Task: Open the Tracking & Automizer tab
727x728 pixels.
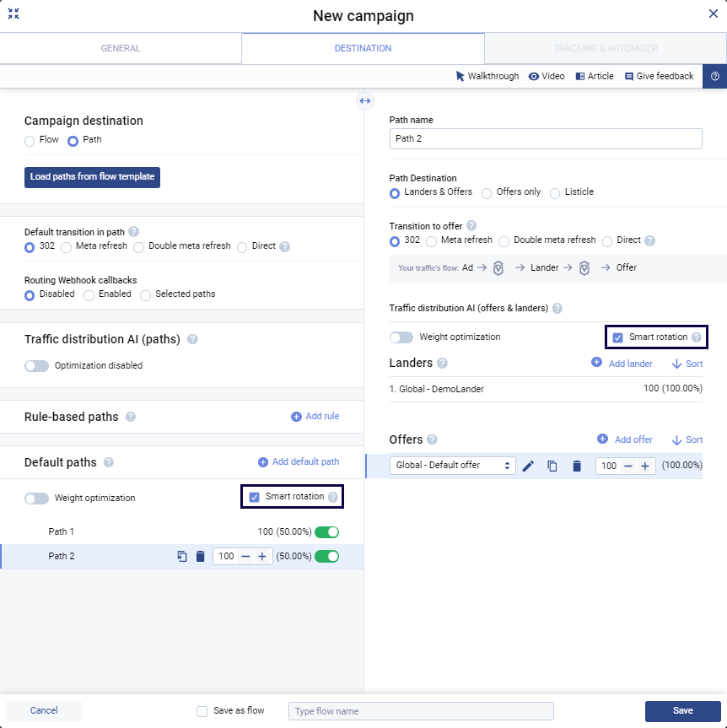Action: pos(605,49)
